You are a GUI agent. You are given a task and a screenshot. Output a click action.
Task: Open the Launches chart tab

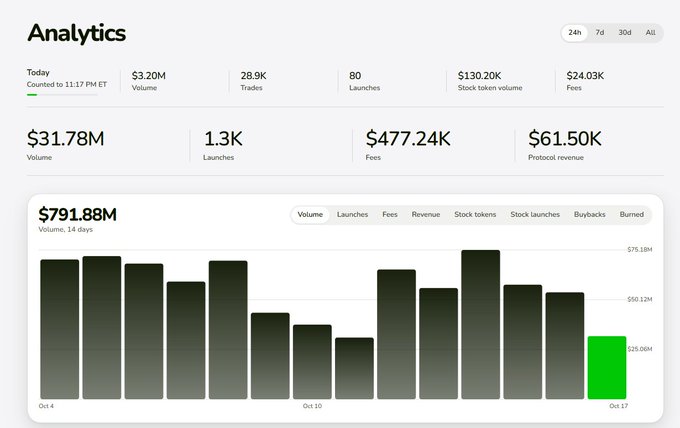[x=352, y=215]
